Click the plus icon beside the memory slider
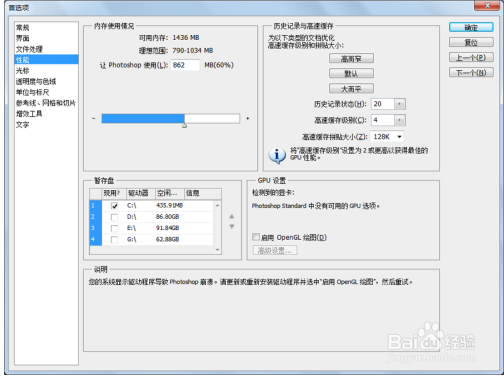 tap(248, 118)
